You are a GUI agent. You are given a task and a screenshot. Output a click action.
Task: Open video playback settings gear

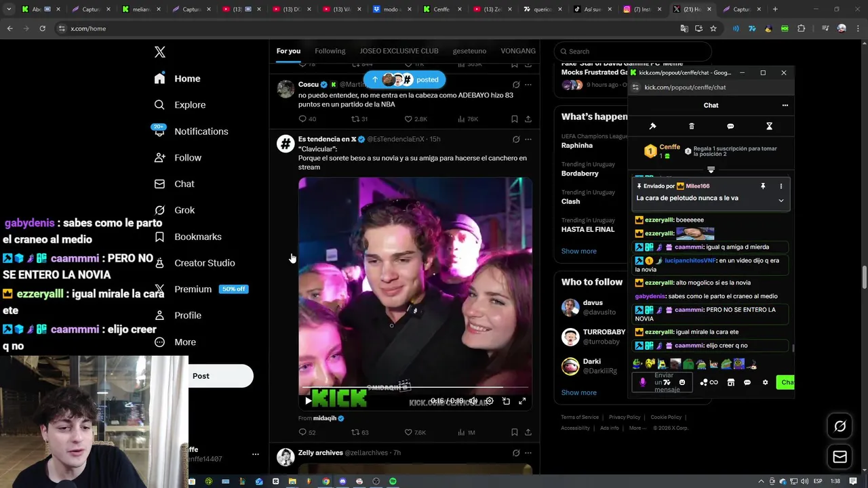click(x=490, y=401)
